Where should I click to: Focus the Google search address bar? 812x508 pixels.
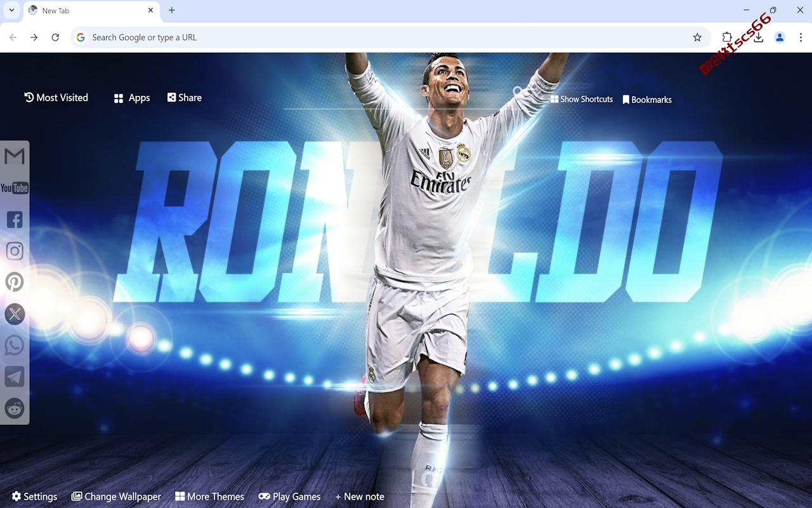coord(390,37)
